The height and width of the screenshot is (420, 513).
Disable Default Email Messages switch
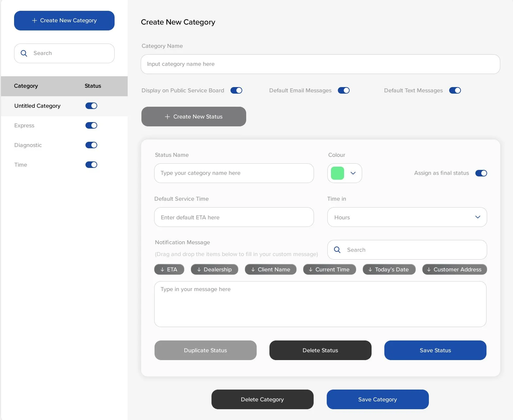[344, 90]
